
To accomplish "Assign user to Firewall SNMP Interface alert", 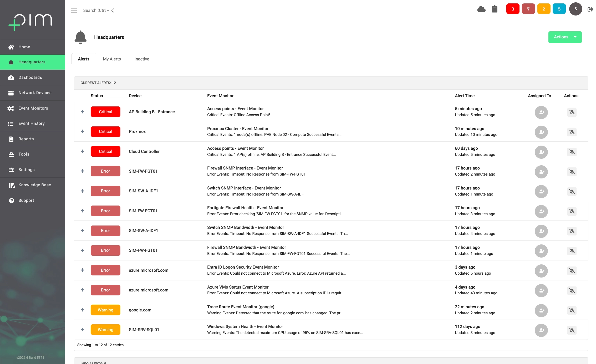I will pos(541,172).
